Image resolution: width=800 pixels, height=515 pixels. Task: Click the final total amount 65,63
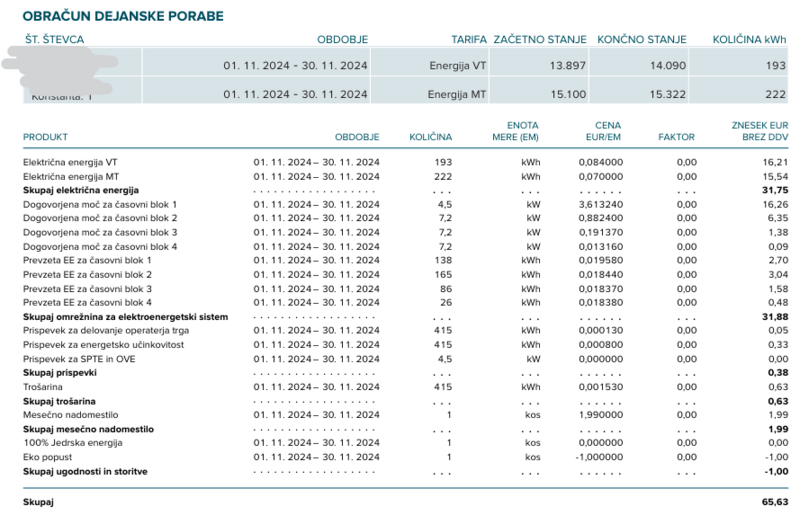click(775, 500)
